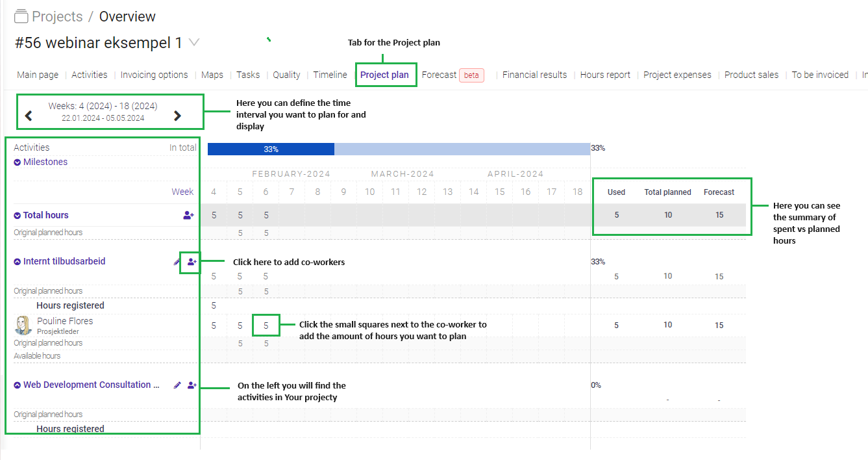Switch to the Timeline tab

coord(330,75)
